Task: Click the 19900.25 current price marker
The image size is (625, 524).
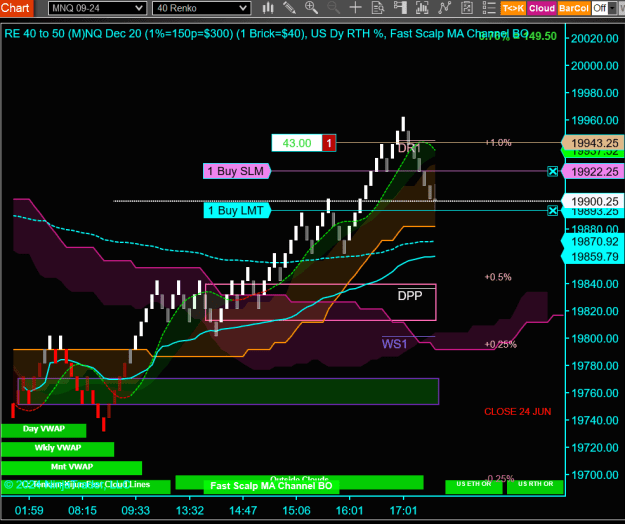Action: [593, 201]
